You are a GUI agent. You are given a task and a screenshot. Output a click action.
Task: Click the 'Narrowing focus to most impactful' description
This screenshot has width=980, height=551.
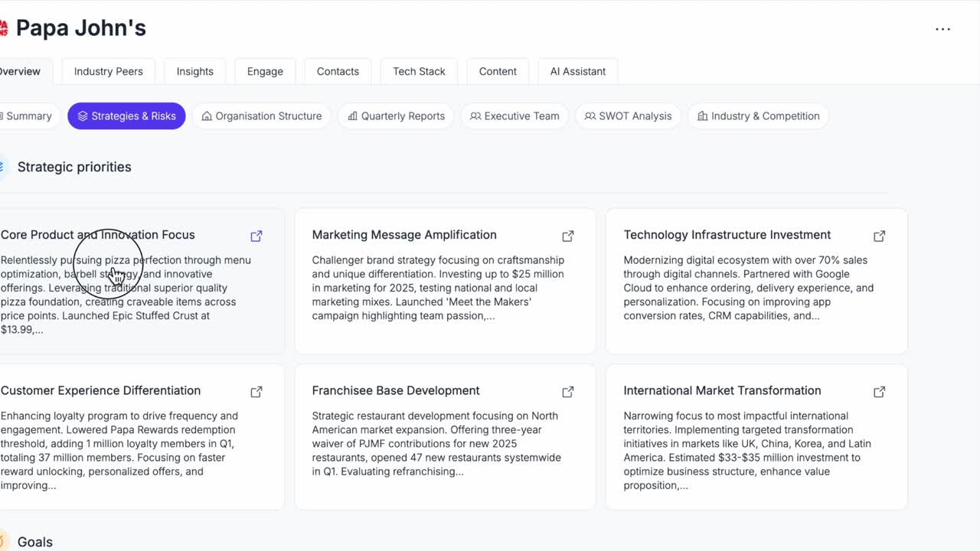[747, 451]
